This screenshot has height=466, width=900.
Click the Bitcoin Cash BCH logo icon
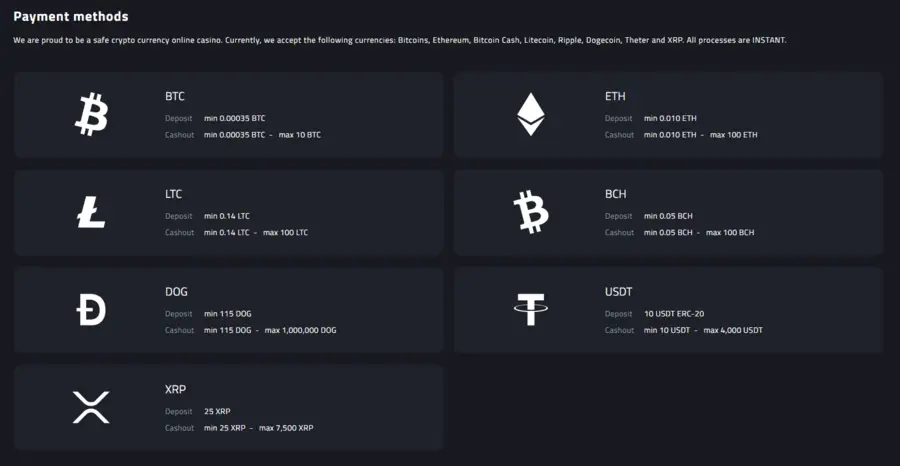531,212
